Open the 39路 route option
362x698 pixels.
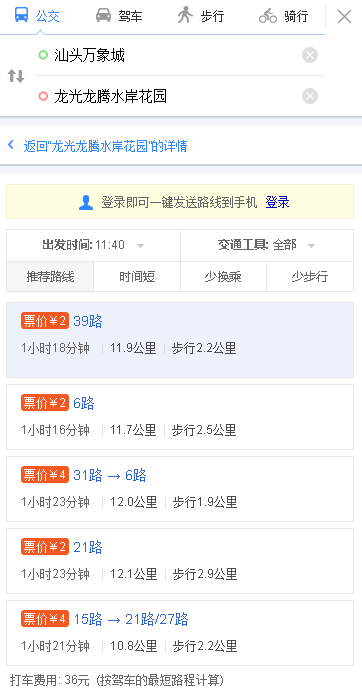tap(180, 340)
